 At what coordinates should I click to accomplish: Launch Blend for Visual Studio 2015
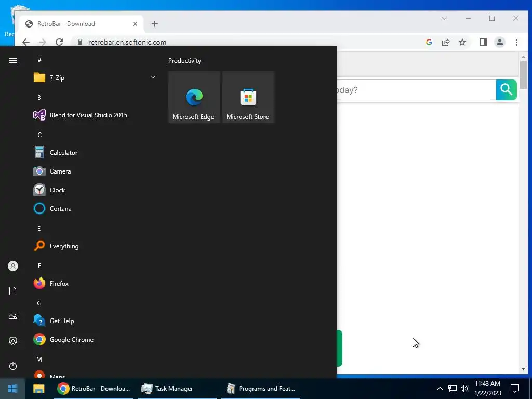tap(95, 115)
